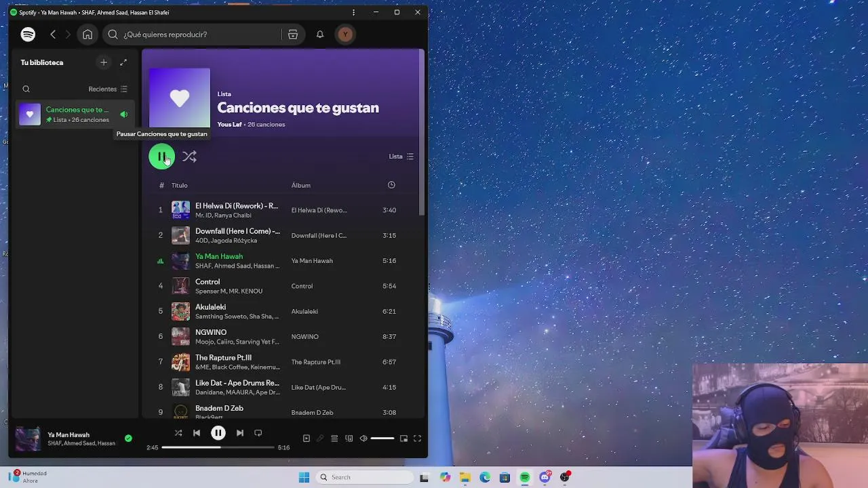Image resolution: width=868 pixels, height=488 pixels.
Task: Play track El Helwa Di (Rework)
Action: coord(237,205)
